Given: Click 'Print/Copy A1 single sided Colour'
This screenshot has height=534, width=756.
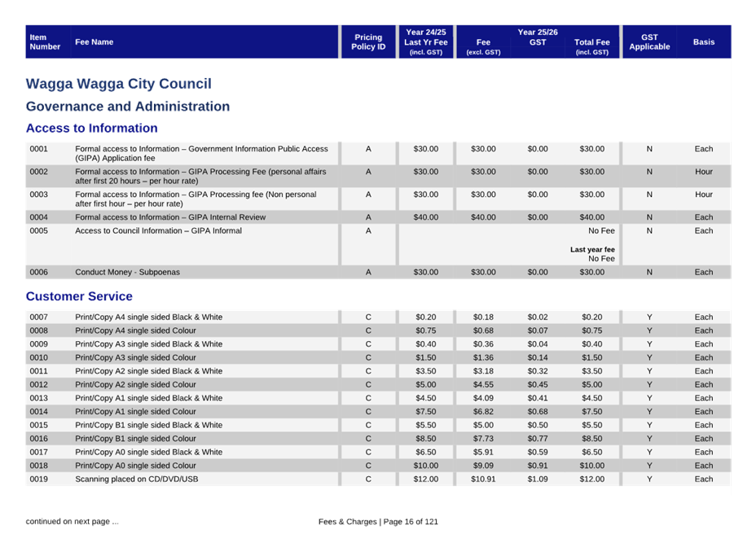Looking at the screenshot, I should 135,412.
